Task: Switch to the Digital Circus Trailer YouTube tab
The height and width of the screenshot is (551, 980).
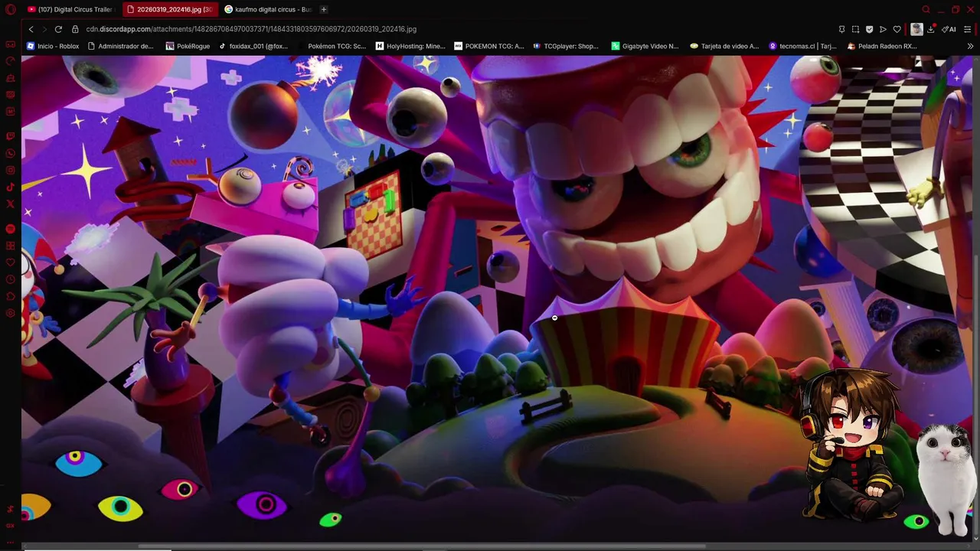Action: [x=70, y=9]
